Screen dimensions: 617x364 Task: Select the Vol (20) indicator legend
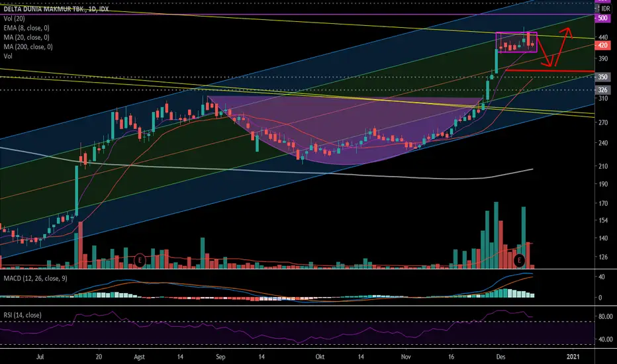[x=14, y=19]
